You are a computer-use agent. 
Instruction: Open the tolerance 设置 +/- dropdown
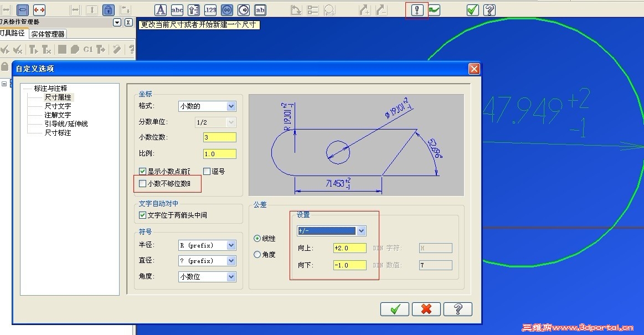click(x=332, y=231)
